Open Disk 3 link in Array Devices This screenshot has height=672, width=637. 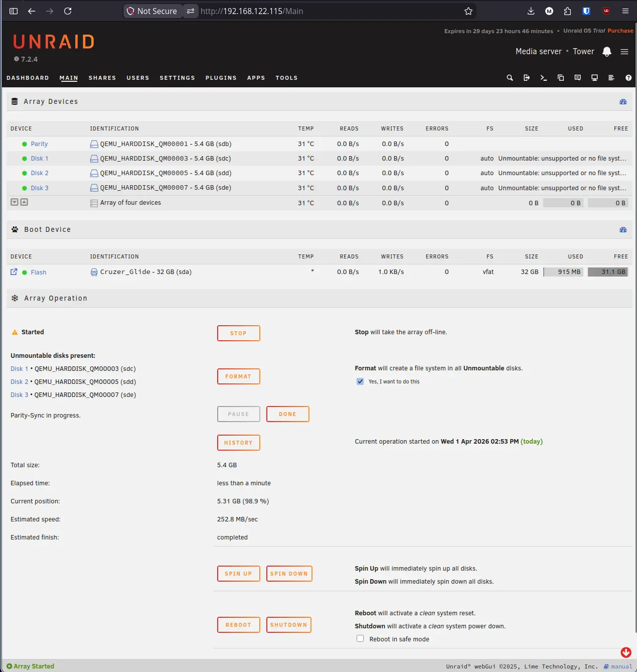point(40,188)
